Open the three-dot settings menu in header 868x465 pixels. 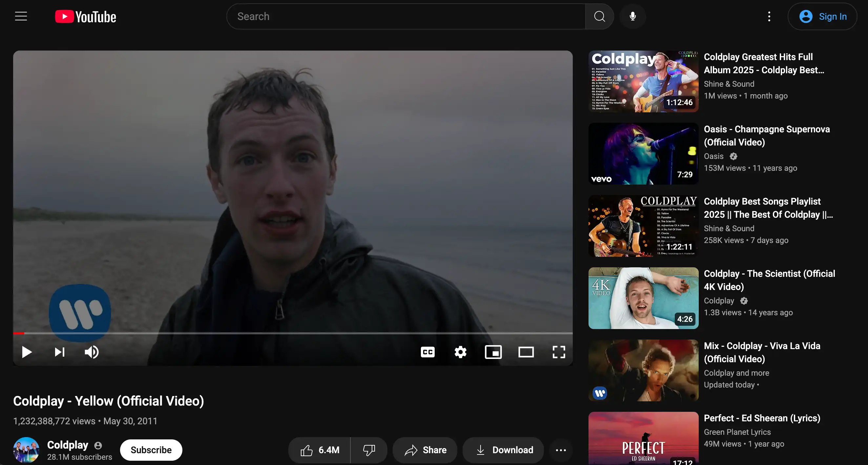769,16
